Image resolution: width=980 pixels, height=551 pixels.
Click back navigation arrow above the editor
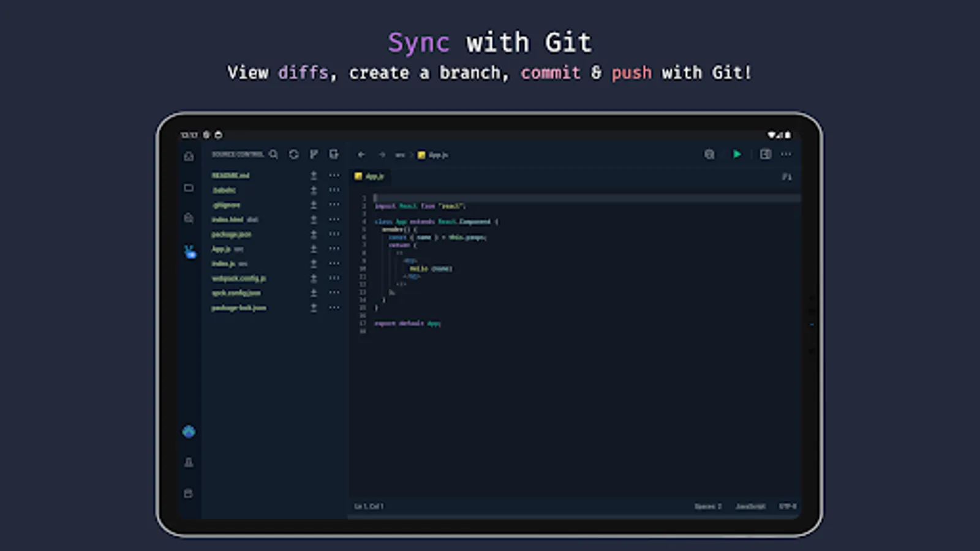pyautogui.click(x=361, y=155)
